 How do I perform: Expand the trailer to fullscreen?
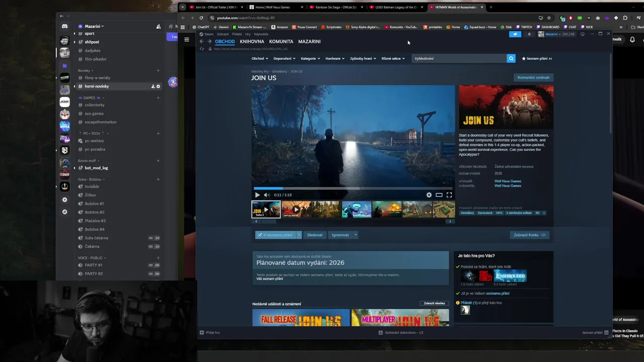click(x=449, y=195)
